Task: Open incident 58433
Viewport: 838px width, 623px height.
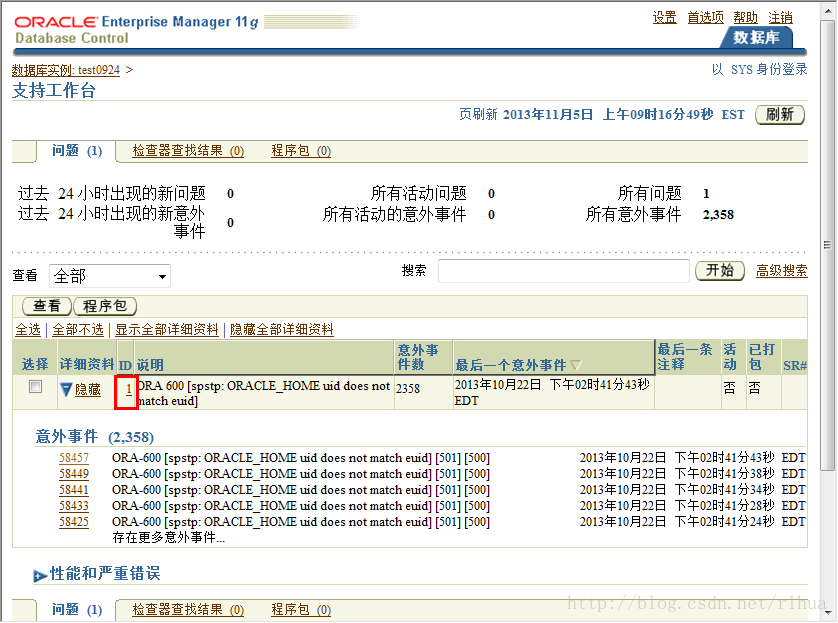Action: [x=74, y=506]
